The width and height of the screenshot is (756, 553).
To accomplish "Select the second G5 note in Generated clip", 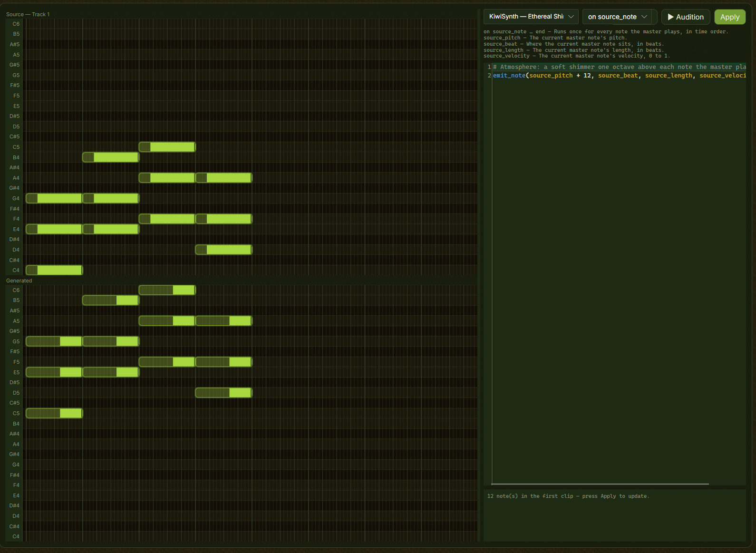I will pos(111,341).
